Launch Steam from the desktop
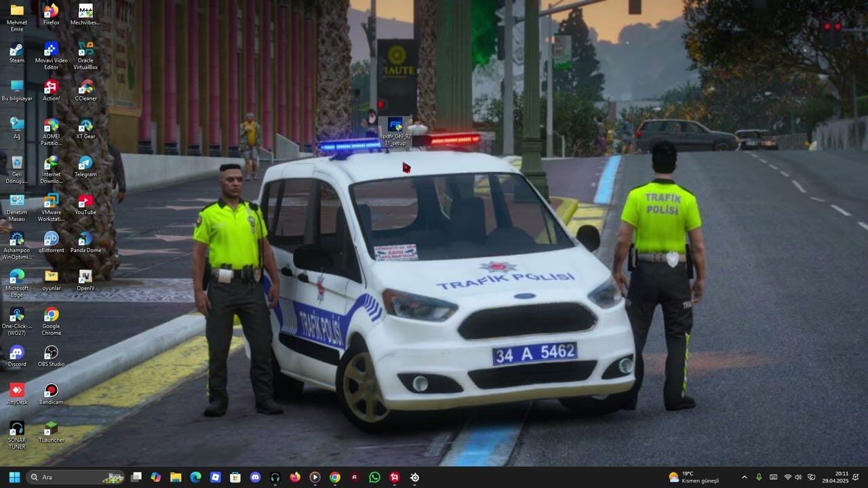Image resolution: width=868 pixels, height=488 pixels. pyautogui.click(x=17, y=53)
